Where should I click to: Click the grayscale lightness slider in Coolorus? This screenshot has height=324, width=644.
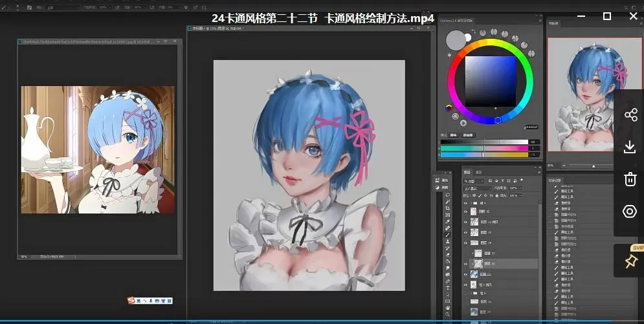[485, 142]
